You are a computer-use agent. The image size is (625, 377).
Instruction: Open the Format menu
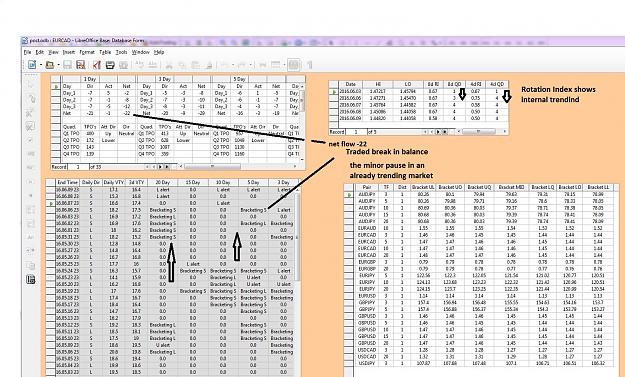pos(87,52)
